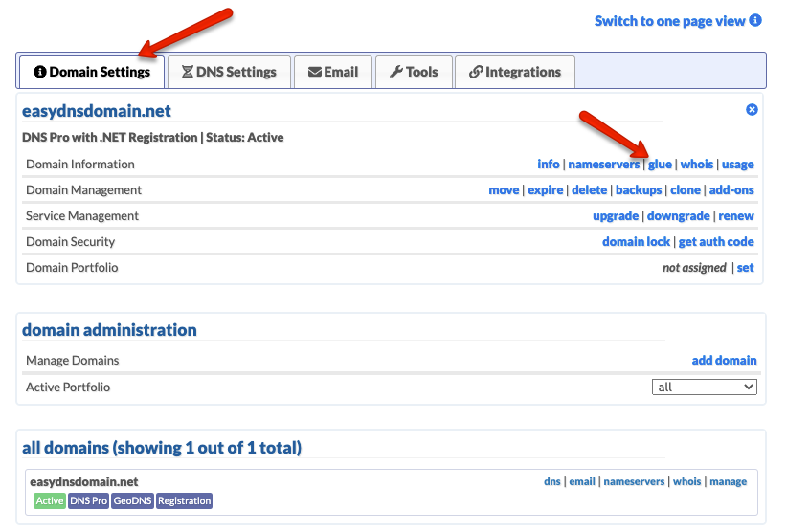Open email link for easydnsdomain.net listing
Image resolution: width=787 pixels, height=532 pixels.
coord(582,481)
